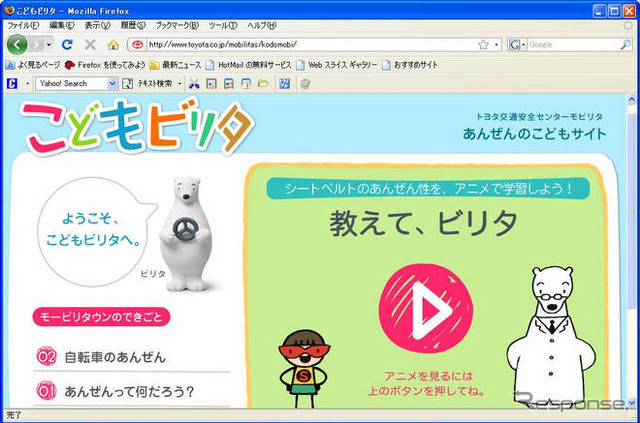This screenshot has height=423, width=640.
Task: Click the capture region icon after scissors
Action: (x=211, y=84)
